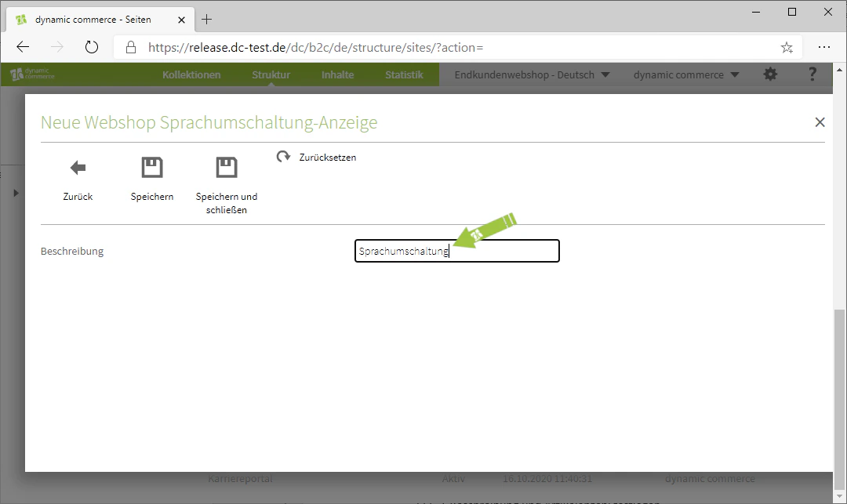Close the Neue Webshop Sprachumschaltung dialog
This screenshot has width=847, height=504.
(820, 122)
